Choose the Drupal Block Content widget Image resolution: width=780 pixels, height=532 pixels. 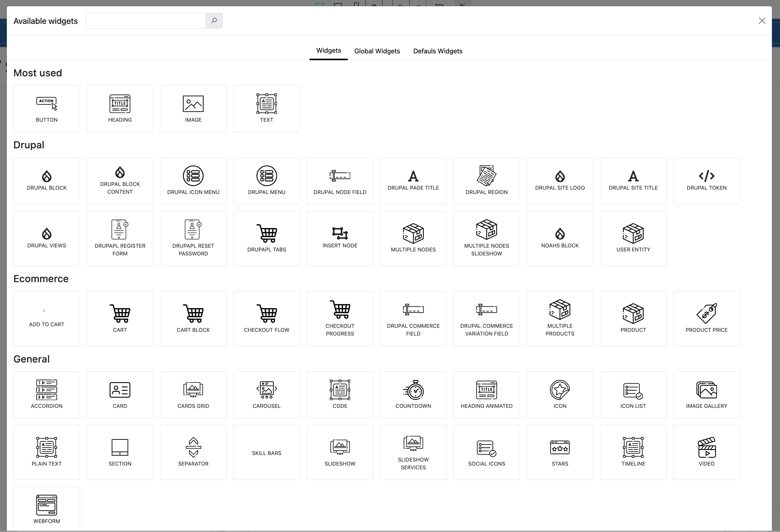120,181
